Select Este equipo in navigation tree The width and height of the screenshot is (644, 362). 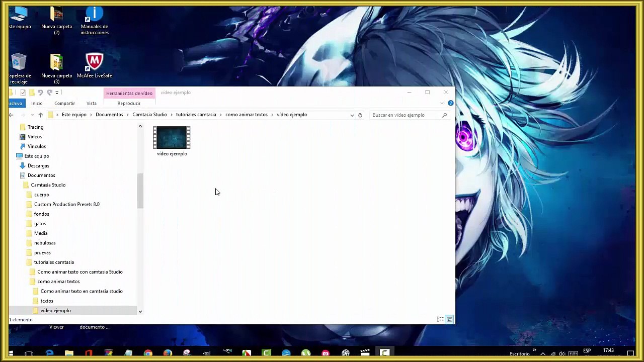36,156
